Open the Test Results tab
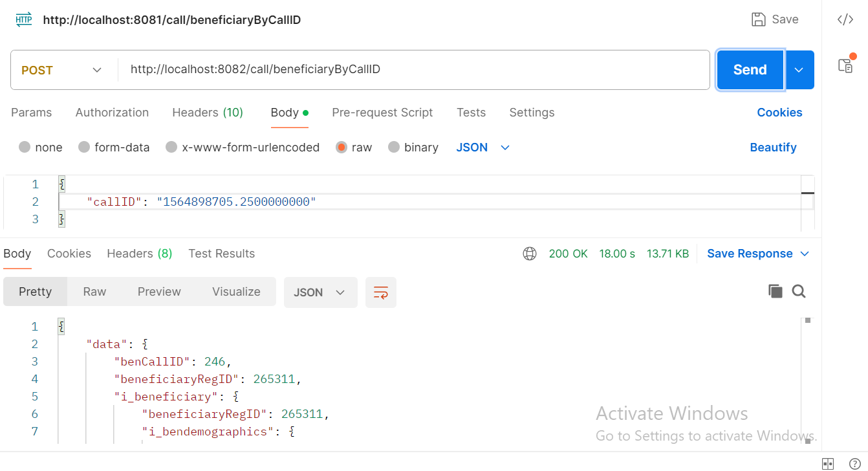 click(x=222, y=254)
